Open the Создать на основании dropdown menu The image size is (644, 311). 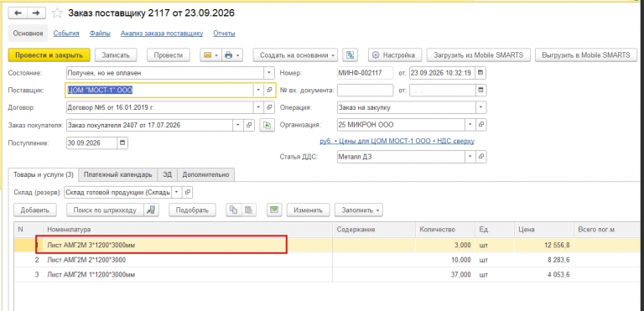click(295, 55)
